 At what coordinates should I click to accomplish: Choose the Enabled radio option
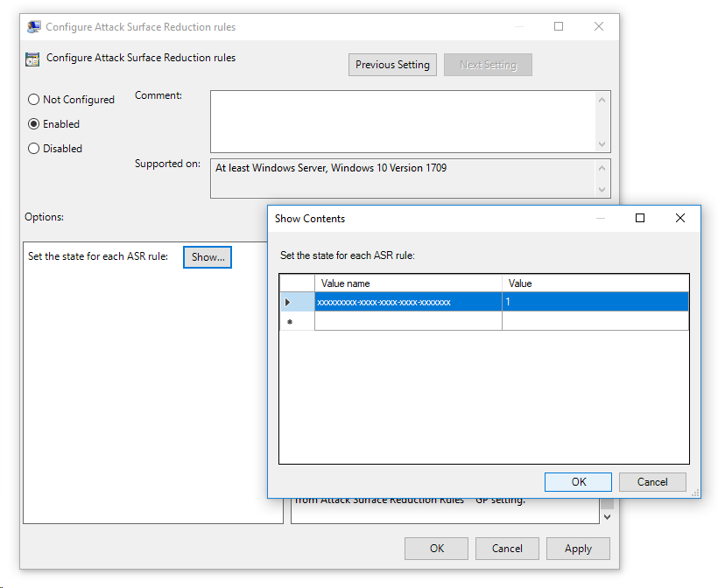coord(34,124)
